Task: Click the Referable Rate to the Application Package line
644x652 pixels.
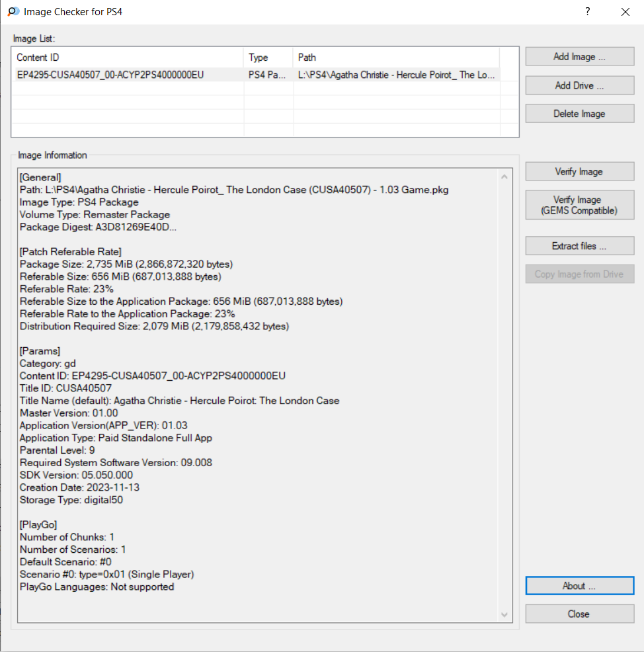Action: 127,313
